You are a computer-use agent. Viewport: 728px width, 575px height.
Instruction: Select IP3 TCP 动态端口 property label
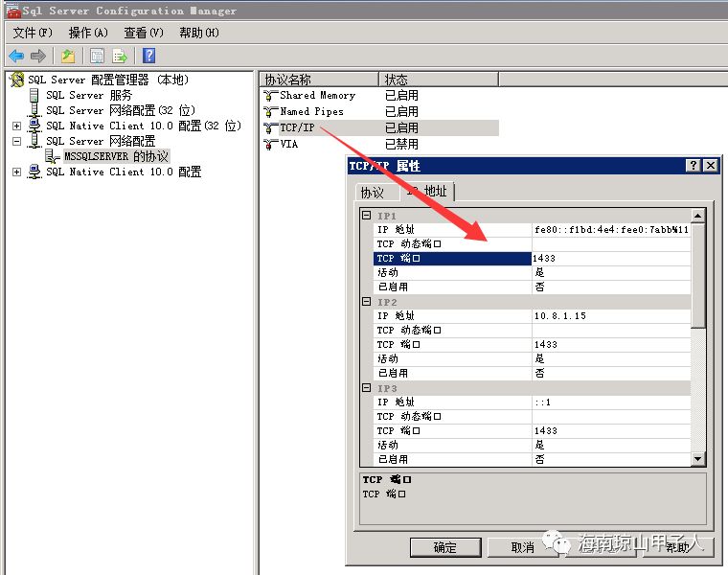point(409,417)
